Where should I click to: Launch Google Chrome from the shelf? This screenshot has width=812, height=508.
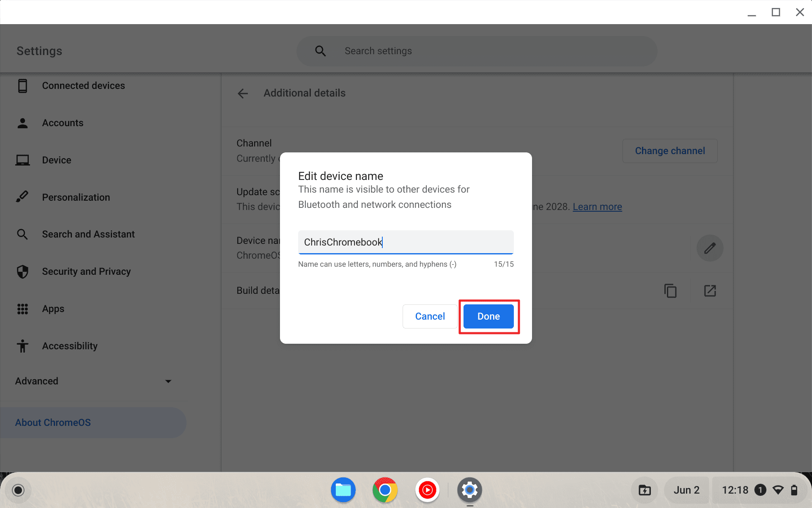(x=385, y=490)
